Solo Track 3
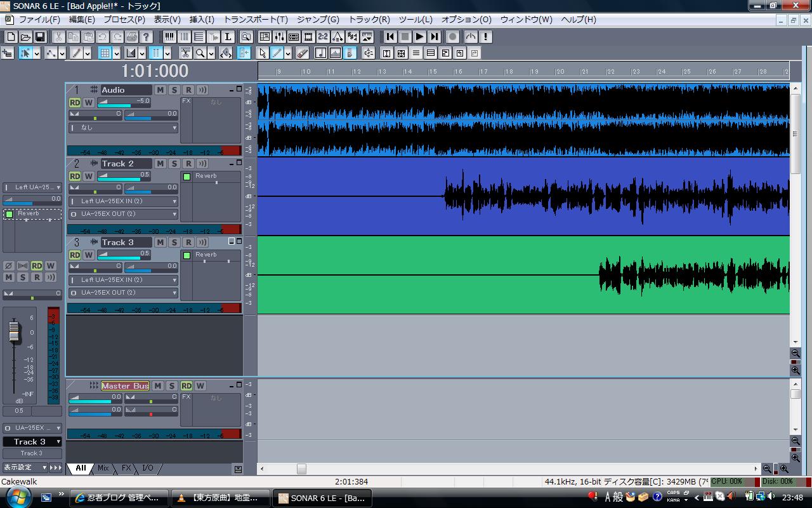 pos(174,243)
